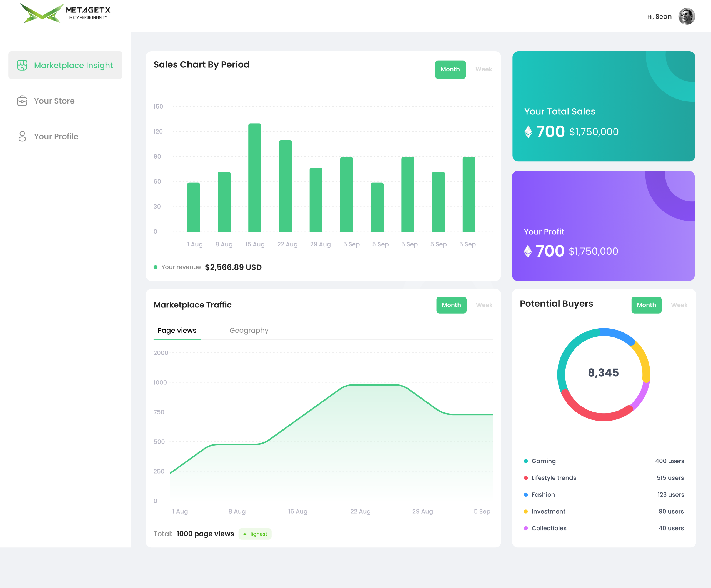Select Month in Sales Chart By Period
711x588 pixels.
pos(450,69)
